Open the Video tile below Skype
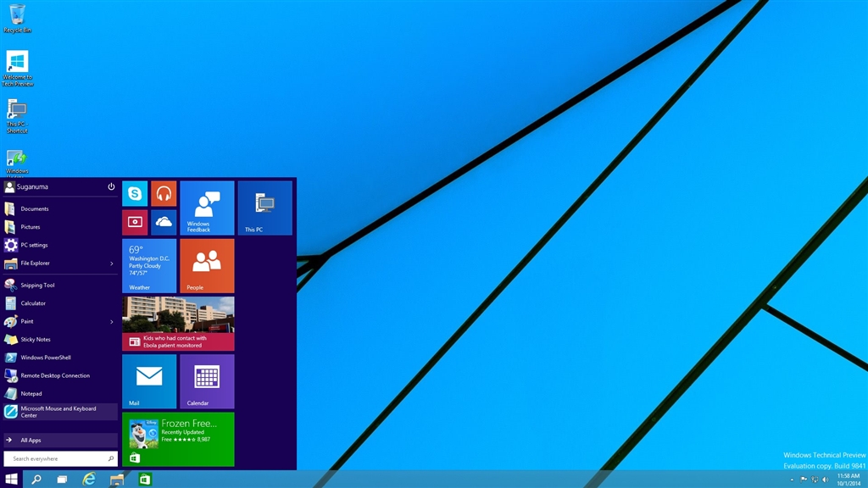Screen dimensions: 868x488 tap(135, 222)
